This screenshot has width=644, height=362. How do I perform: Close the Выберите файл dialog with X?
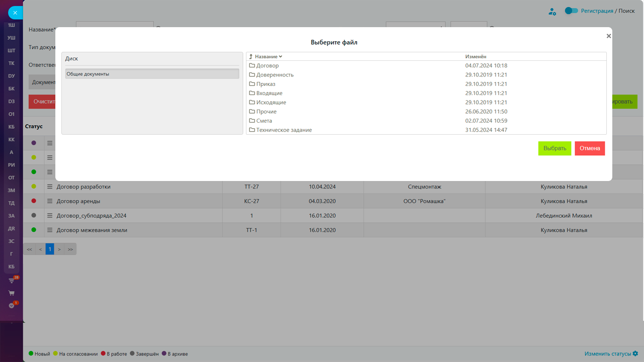pyautogui.click(x=609, y=36)
